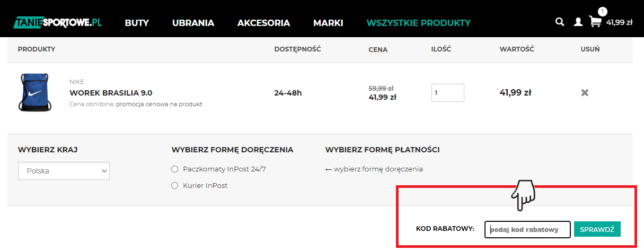
Task: Open the UBRANIA menu
Action: click(193, 23)
